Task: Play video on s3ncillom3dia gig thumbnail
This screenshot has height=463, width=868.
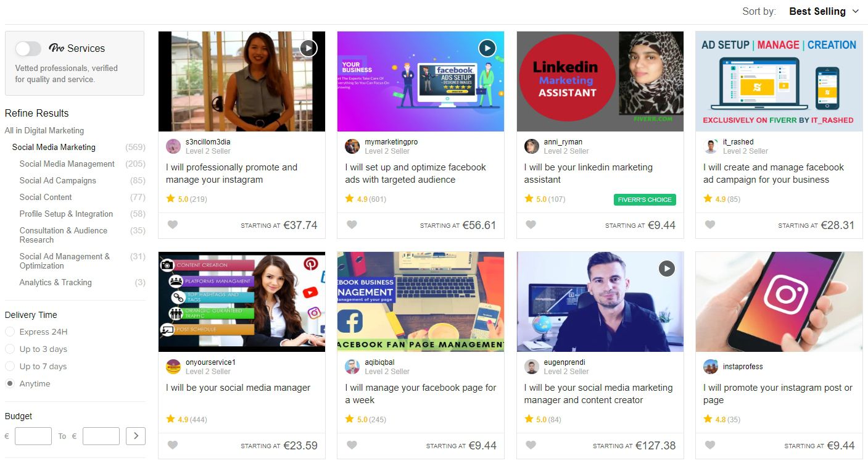Action: (308, 48)
